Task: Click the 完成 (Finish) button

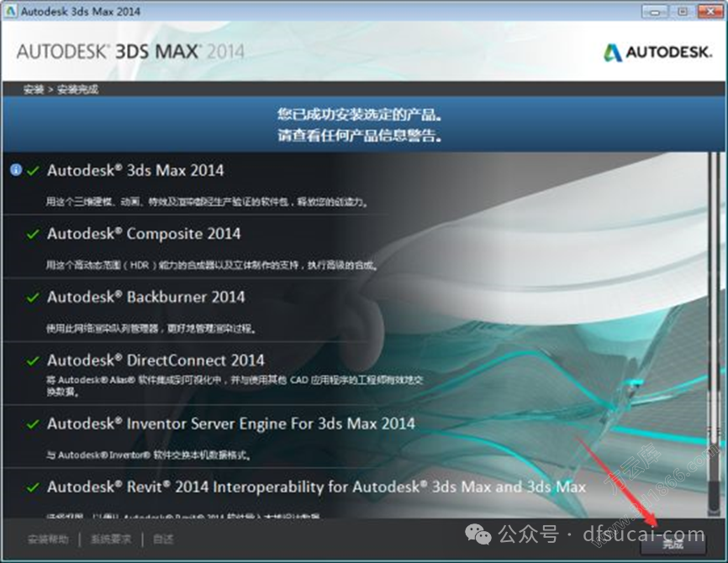Action: click(x=673, y=544)
